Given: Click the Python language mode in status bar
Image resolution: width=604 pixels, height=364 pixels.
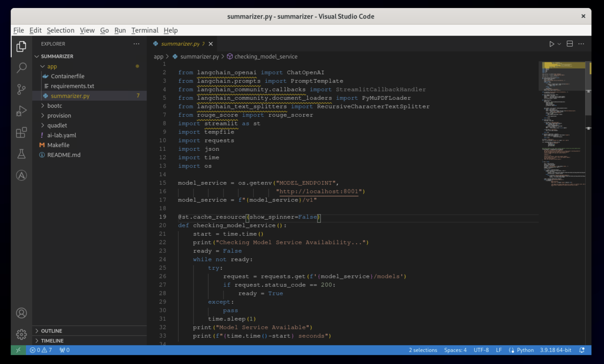Looking at the screenshot, I should (525, 350).
